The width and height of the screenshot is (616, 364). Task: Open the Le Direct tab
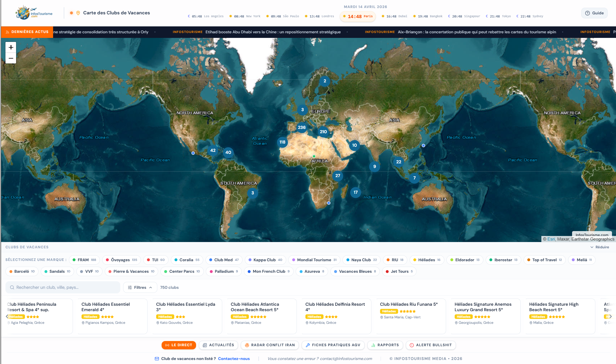[179, 345]
